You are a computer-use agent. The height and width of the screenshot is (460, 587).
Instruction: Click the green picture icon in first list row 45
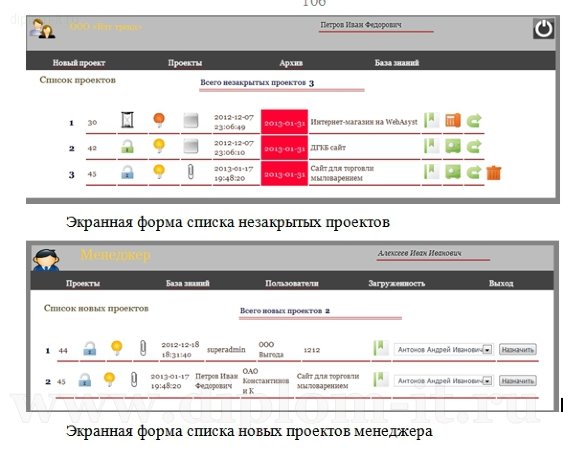pyautogui.click(x=453, y=172)
